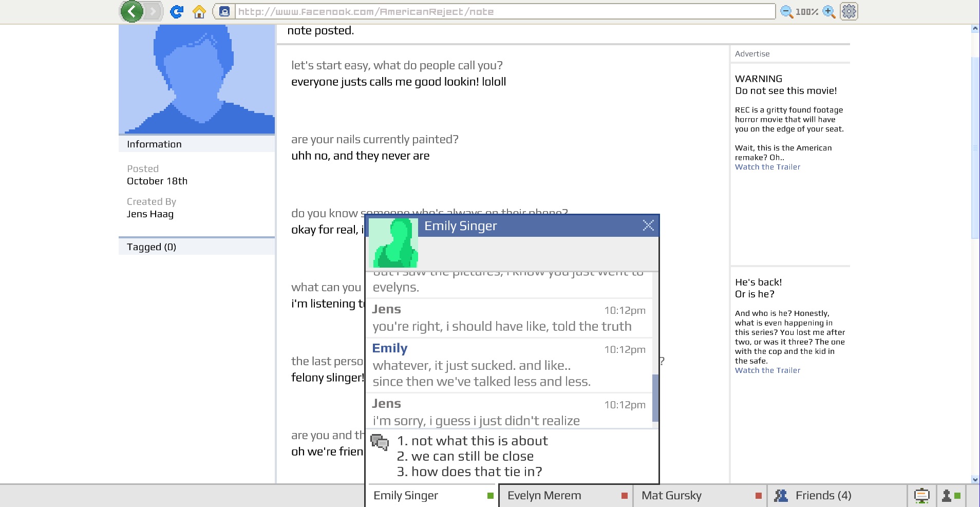Image resolution: width=980 pixels, height=507 pixels.
Task: Expand the Friends (4) list
Action: (x=822, y=496)
